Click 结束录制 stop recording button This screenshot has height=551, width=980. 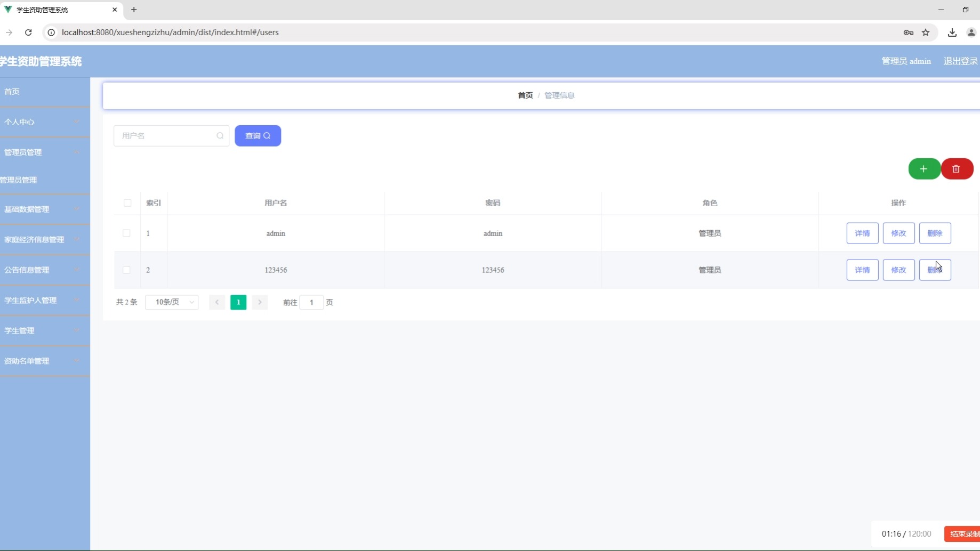pyautogui.click(x=962, y=534)
